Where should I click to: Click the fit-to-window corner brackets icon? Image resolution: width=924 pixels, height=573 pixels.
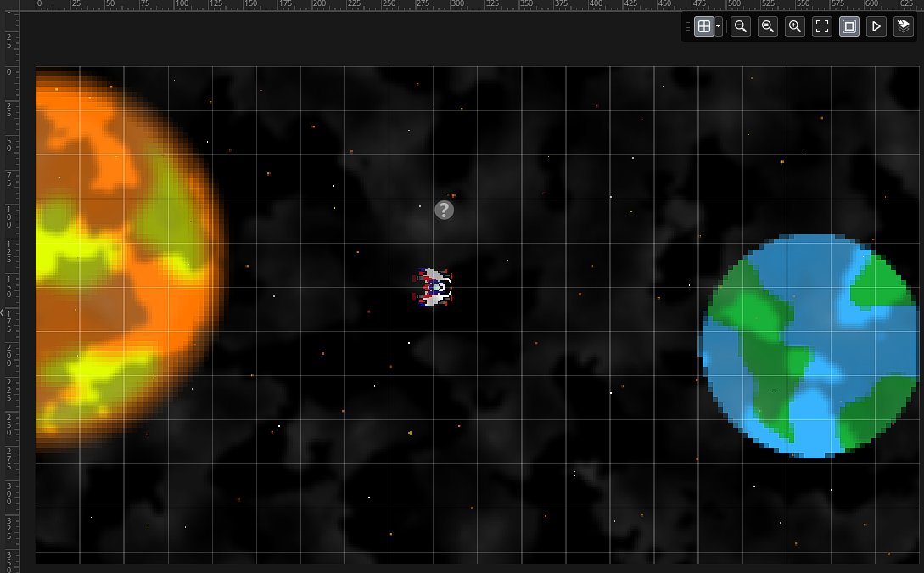822,26
